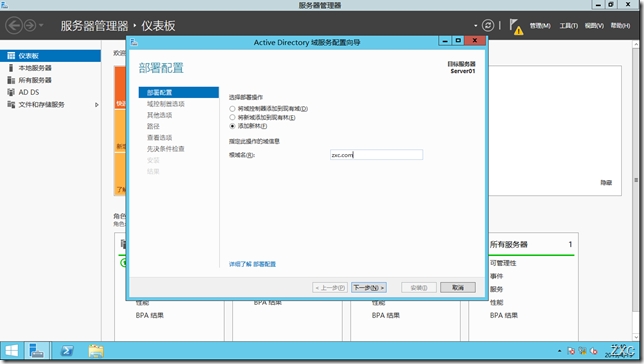Click the 仪表板 dashboard grid icon

point(11,56)
